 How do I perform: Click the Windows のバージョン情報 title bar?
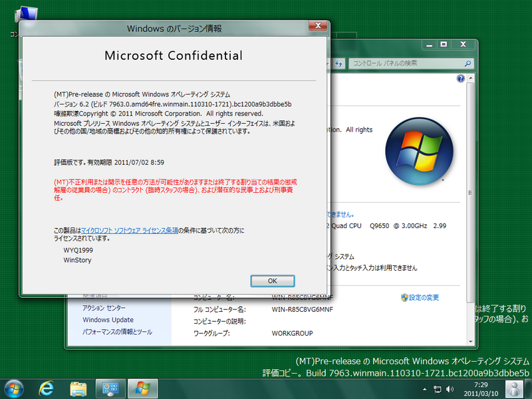coord(174,29)
